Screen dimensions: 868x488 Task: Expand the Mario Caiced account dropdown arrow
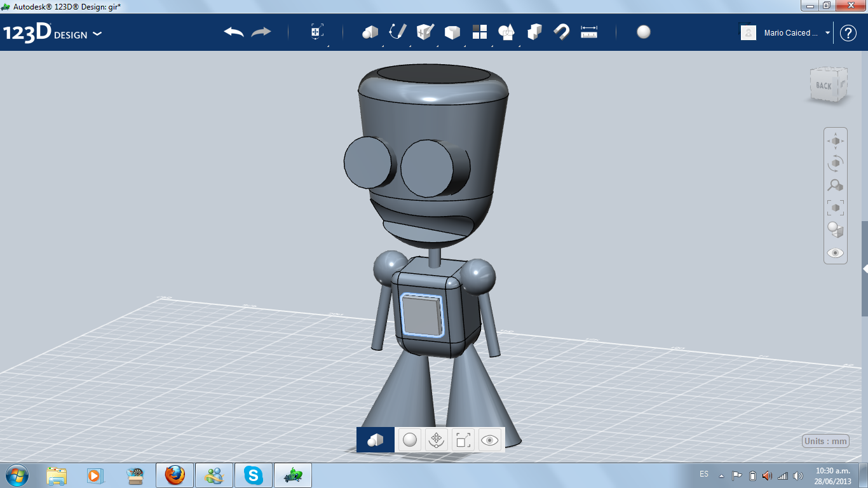tap(828, 32)
